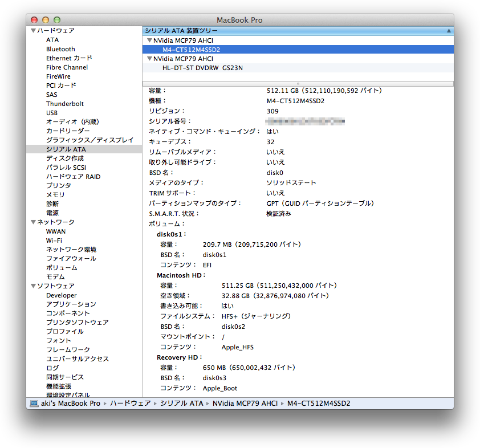Select Thunderbolt in sidebar
Screen dimensions: 480x448
pos(65,104)
